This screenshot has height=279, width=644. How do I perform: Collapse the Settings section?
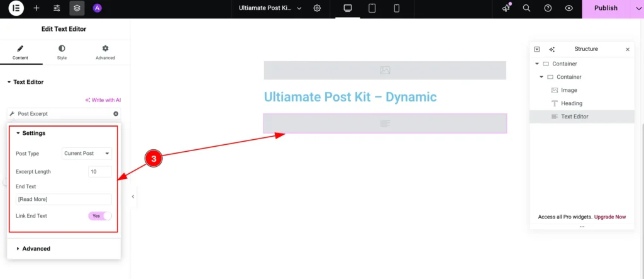pyautogui.click(x=33, y=134)
